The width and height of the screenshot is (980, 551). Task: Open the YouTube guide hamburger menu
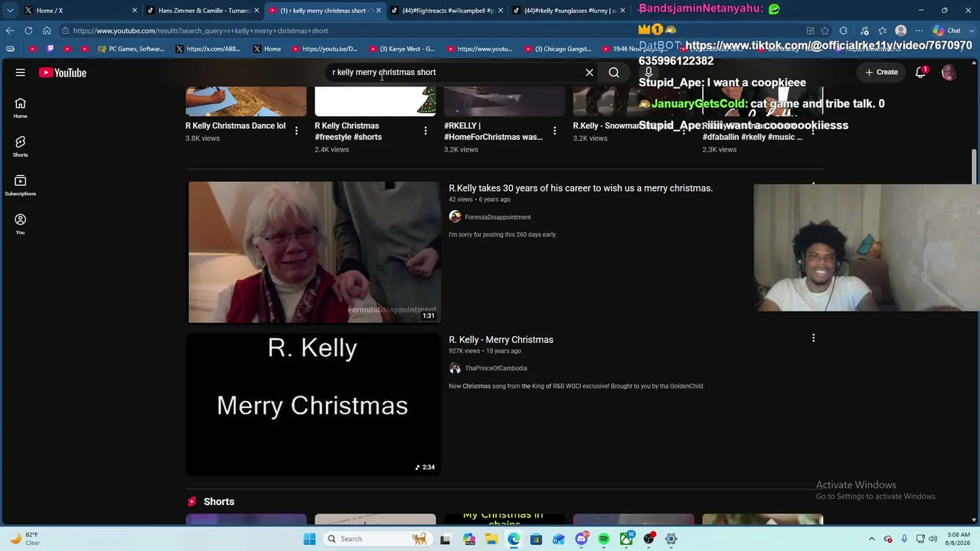[21, 73]
